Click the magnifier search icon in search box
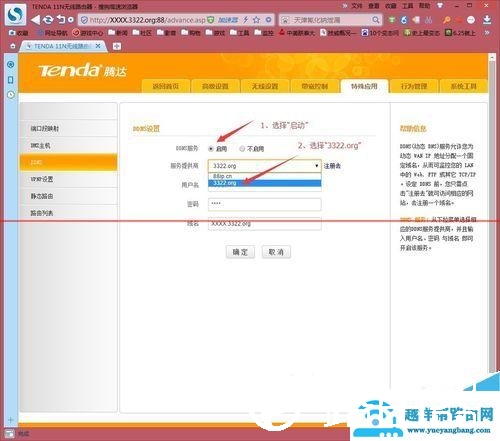The width and height of the screenshot is (500, 441). tap(376, 20)
